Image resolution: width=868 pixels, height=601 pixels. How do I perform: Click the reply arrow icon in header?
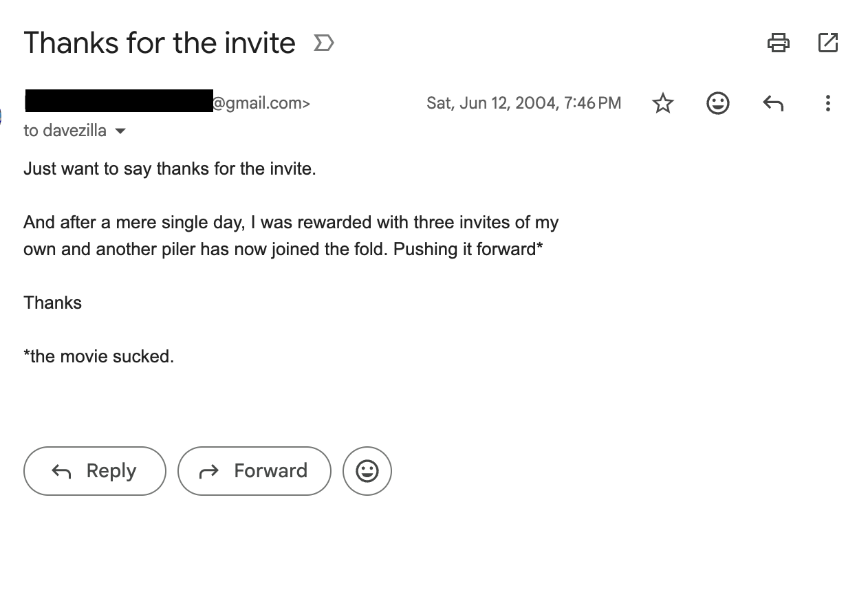(773, 103)
